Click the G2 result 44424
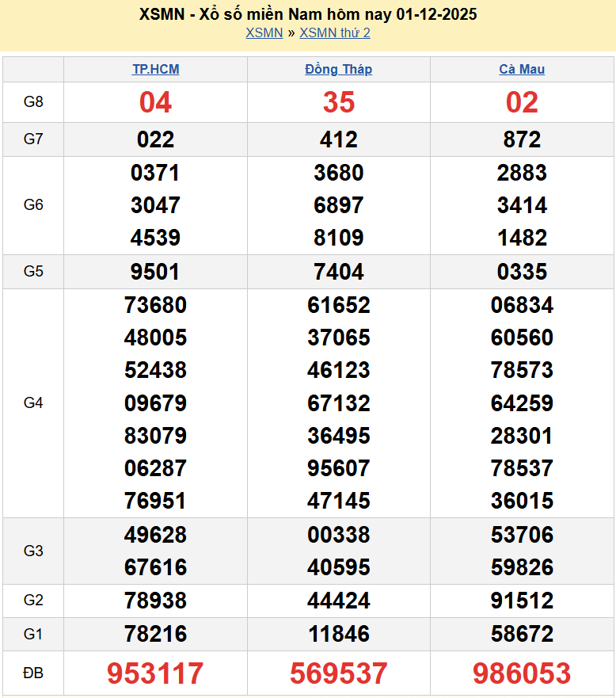The width and height of the screenshot is (616, 698). (x=338, y=601)
